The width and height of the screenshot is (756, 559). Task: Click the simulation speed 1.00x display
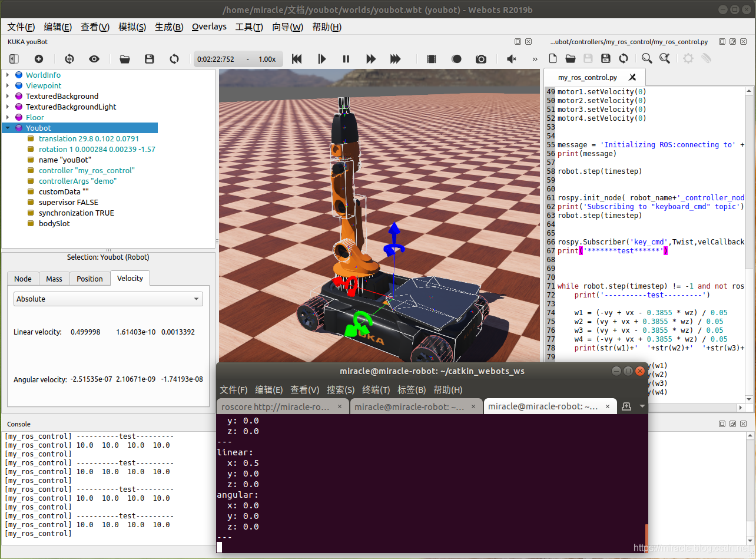point(267,59)
